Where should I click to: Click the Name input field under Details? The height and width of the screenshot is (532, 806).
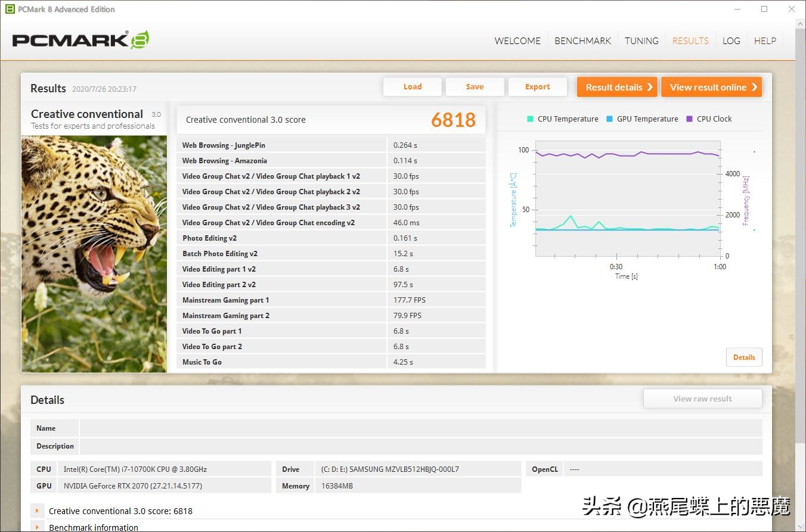[417, 427]
